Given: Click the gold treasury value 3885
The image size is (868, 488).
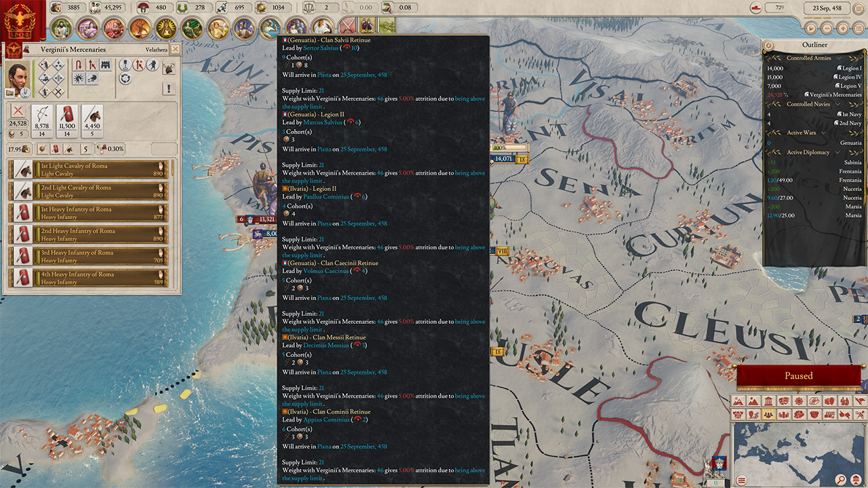Looking at the screenshot, I should click(73, 7).
